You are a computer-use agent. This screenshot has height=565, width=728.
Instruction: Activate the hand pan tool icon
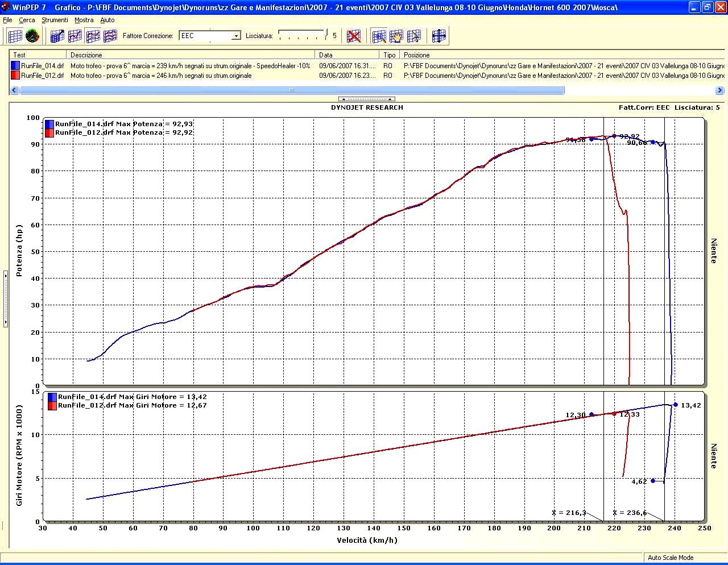tap(396, 36)
